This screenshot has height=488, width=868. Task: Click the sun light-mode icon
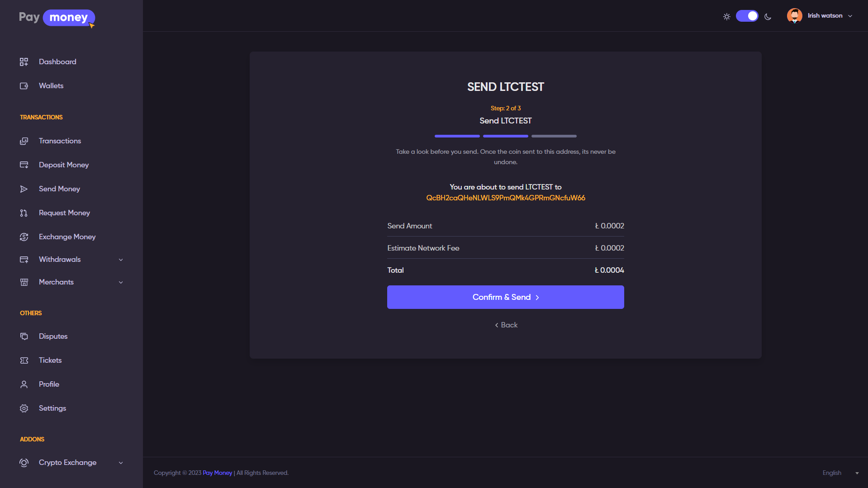[x=726, y=17]
